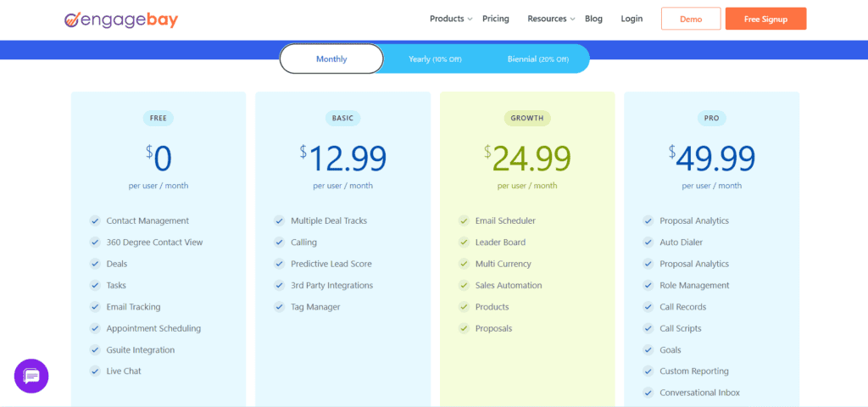Click checkmark icon next to Calling
Image resolution: width=868 pixels, height=407 pixels.
tap(279, 243)
